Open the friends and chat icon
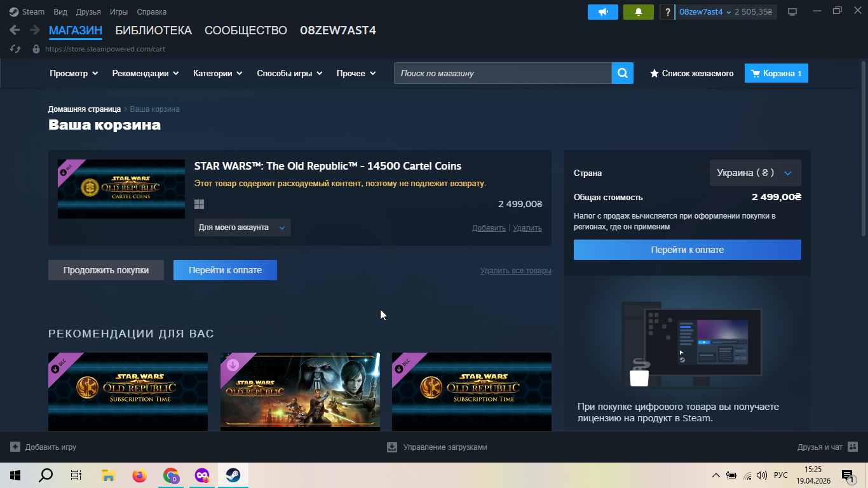 [x=853, y=447]
